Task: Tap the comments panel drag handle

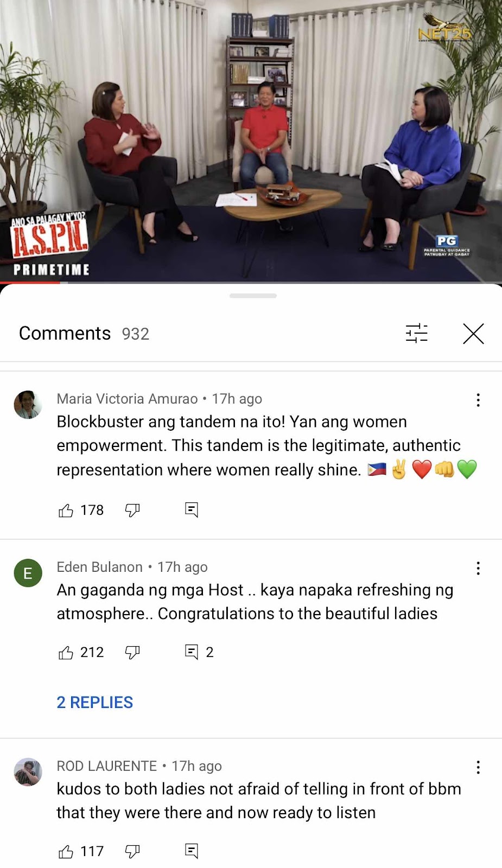Action: [253, 296]
